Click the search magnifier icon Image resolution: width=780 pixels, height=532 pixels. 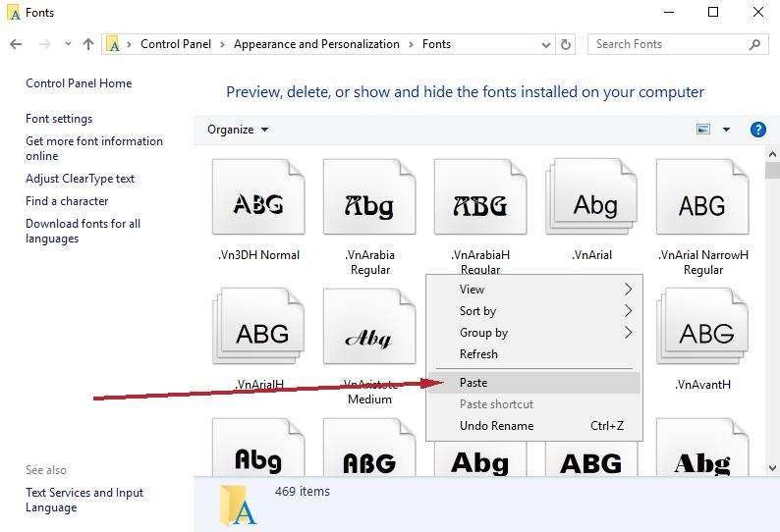(x=754, y=44)
